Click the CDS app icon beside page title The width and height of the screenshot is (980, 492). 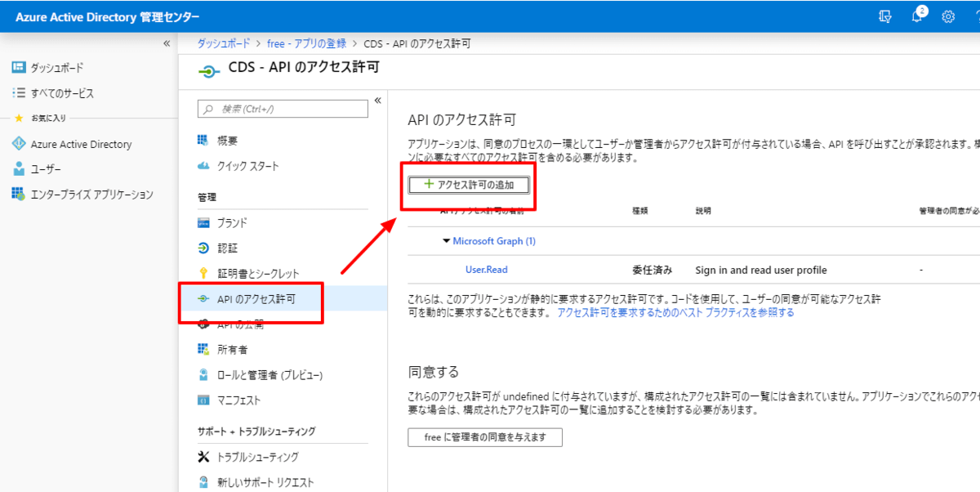coord(208,70)
